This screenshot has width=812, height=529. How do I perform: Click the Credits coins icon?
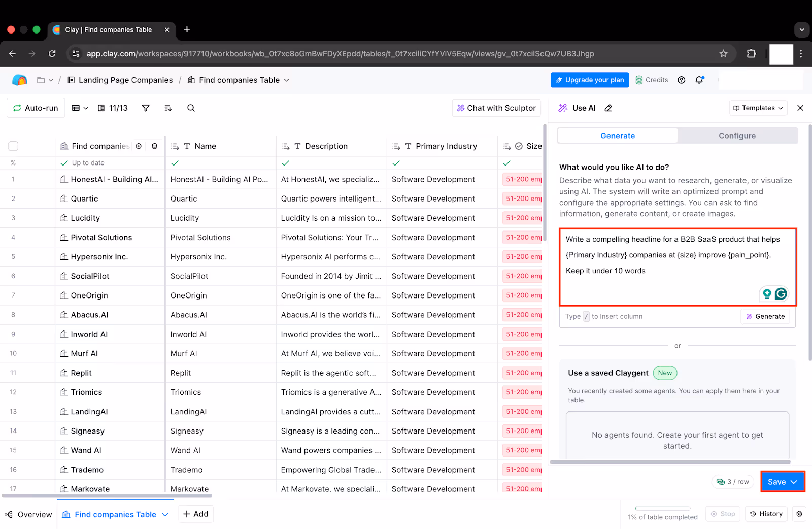tap(639, 80)
